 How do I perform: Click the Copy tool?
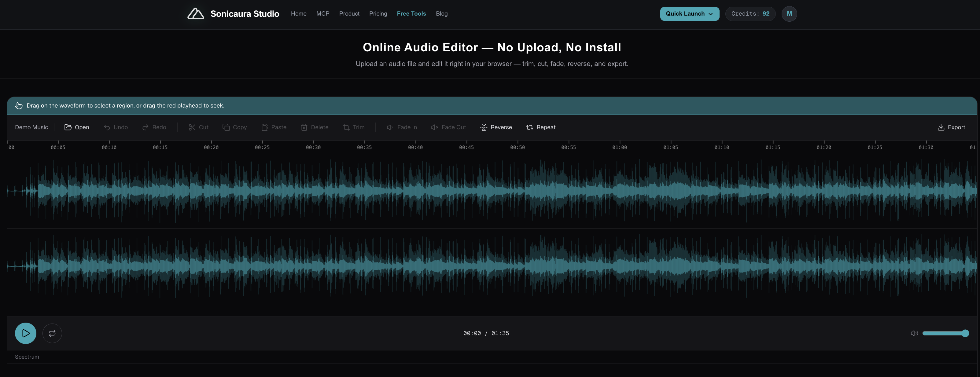pyautogui.click(x=234, y=127)
